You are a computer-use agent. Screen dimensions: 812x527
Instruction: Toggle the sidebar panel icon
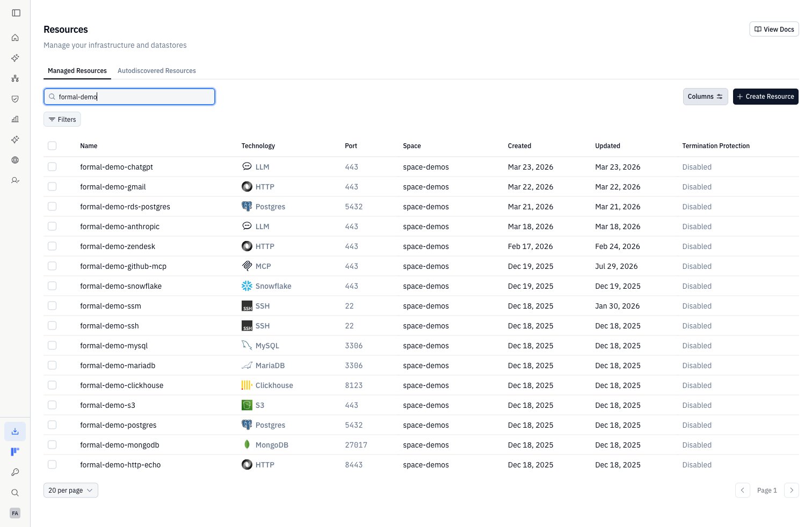[16, 13]
